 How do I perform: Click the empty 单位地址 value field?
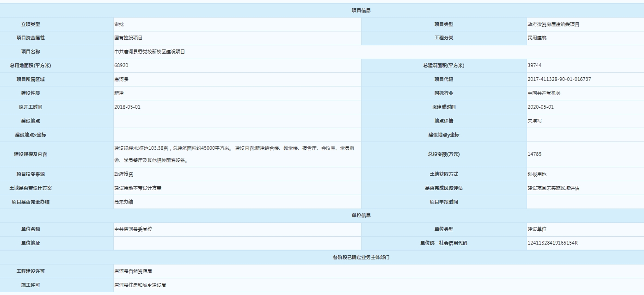point(237,243)
